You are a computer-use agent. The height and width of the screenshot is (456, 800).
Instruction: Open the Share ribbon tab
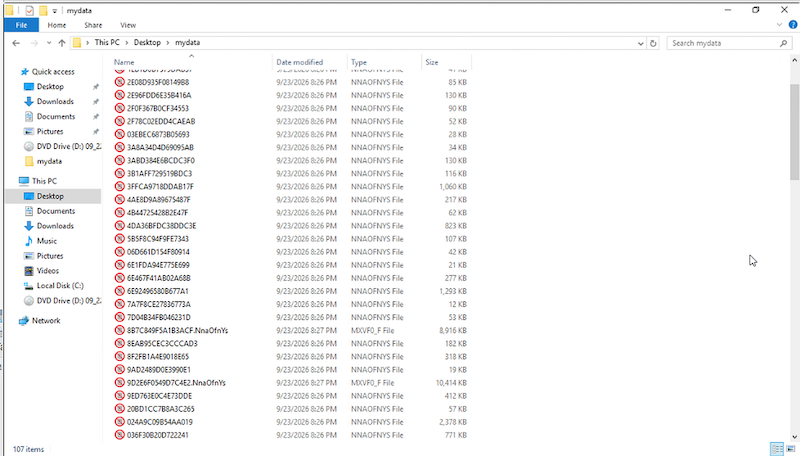coord(93,25)
